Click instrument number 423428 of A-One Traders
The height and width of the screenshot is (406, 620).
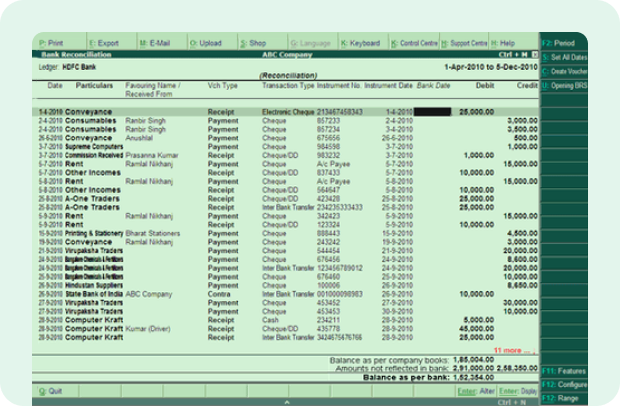(328, 199)
